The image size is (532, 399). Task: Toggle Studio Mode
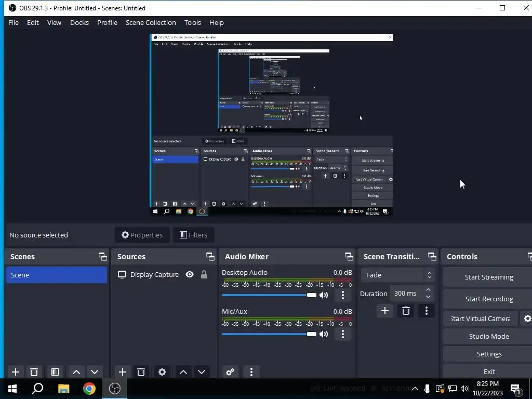[488, 336]
